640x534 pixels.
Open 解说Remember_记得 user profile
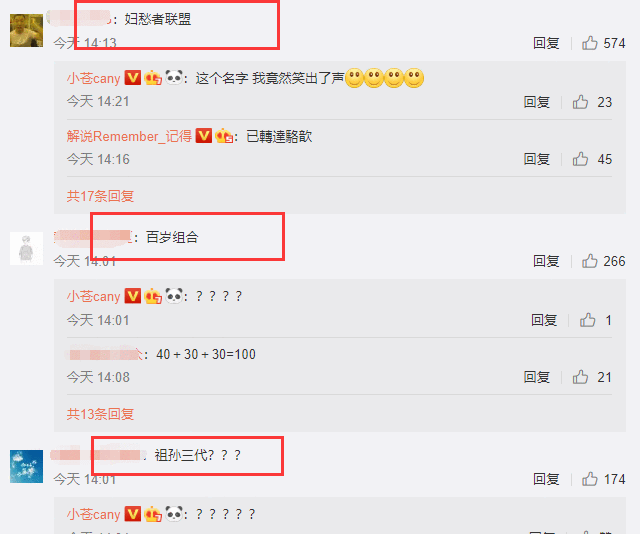129,136
